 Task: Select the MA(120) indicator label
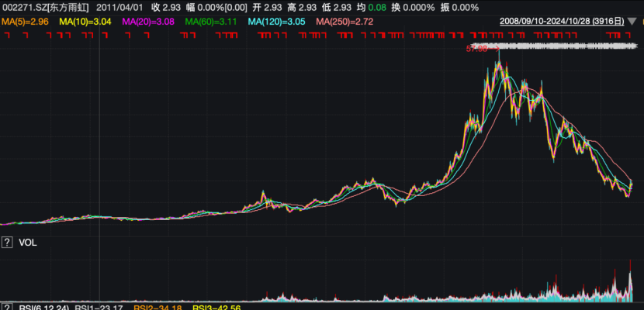pos(275,21)
